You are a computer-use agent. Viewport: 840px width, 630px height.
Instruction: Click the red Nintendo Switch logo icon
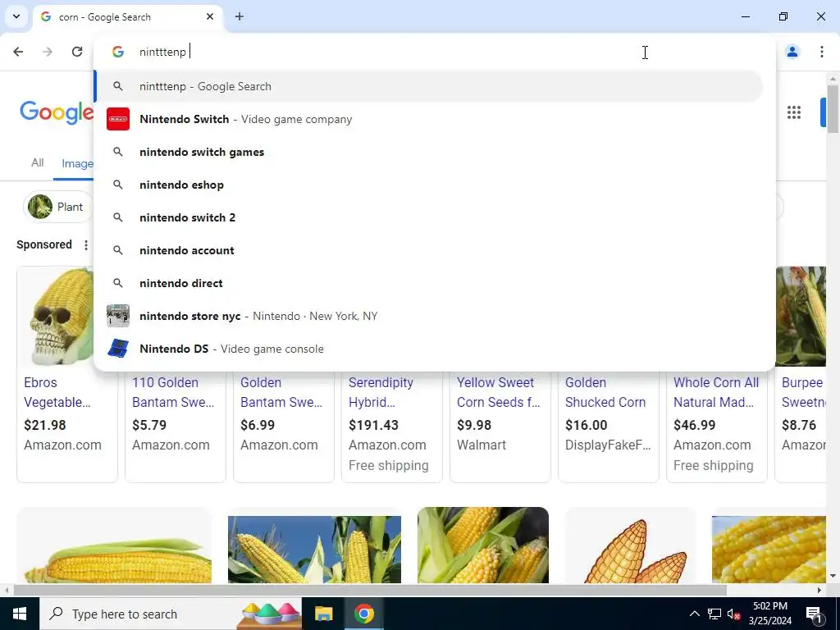pos(118,119)
